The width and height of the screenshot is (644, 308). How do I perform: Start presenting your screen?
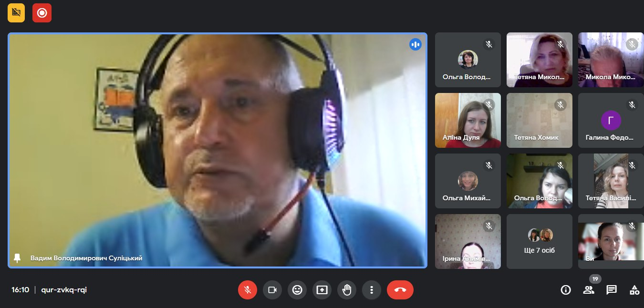(322, 289)
